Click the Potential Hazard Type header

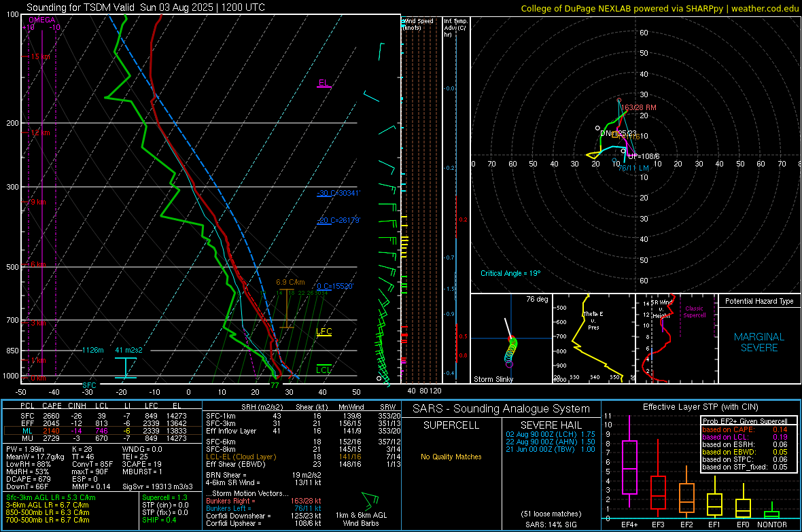[x=759, y=301]
